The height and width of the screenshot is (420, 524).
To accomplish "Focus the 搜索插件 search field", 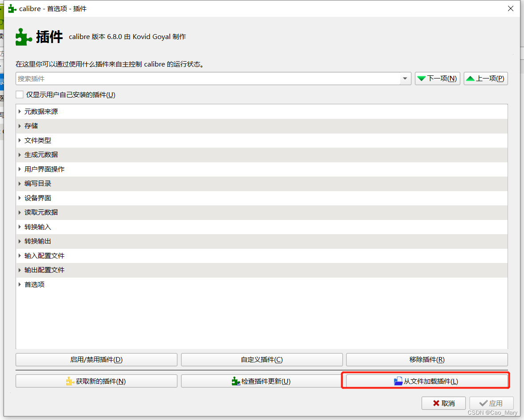I will (208, 79).
